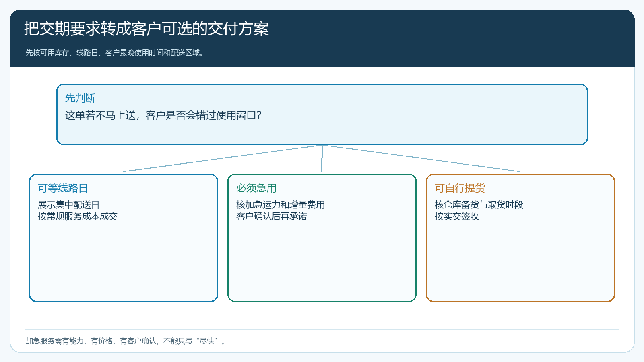This screenshot has width=644, height=362.
Task: Select the orange-bordered 可自行提货 card body
Action: [x=520, y=238]
